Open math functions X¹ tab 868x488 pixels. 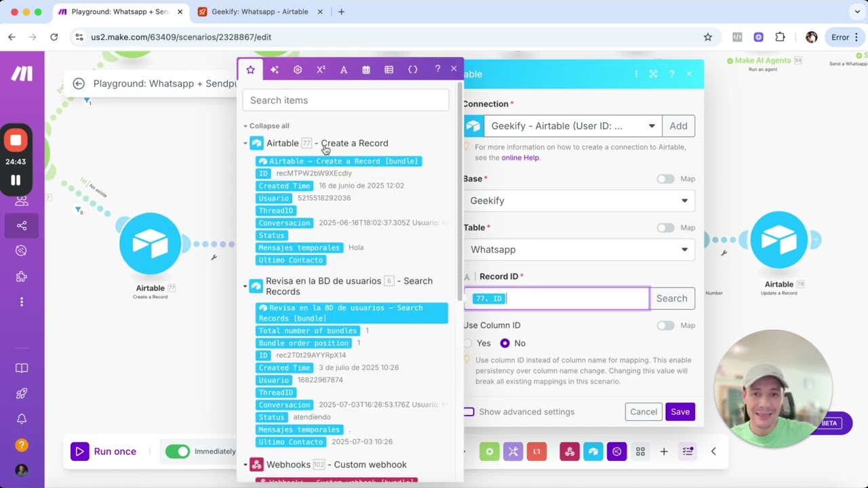tap(321, 70)
